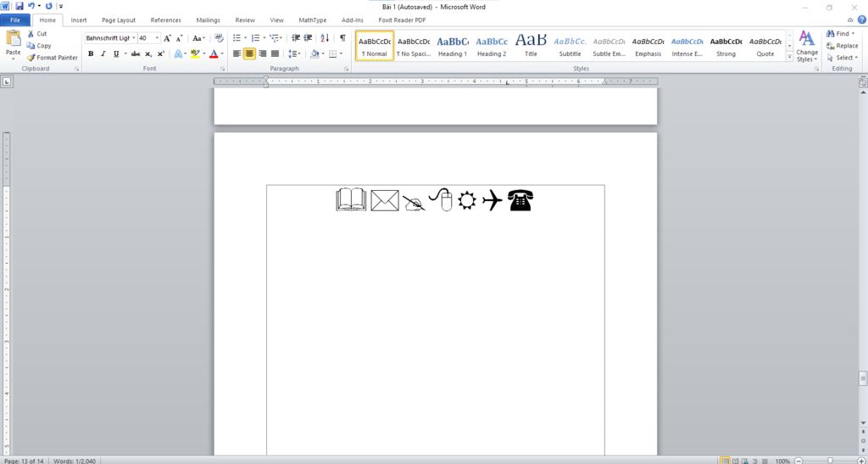Screen dimensions: 868x464
Task: Toggle bold formatting
Action: point(91,53)
